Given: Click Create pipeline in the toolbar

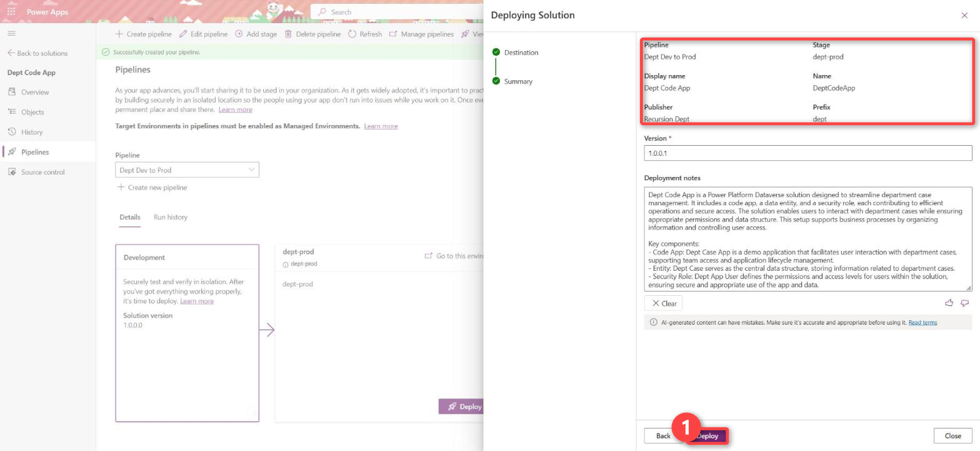Looking at the screenshot, I should [x=143, y=34].
